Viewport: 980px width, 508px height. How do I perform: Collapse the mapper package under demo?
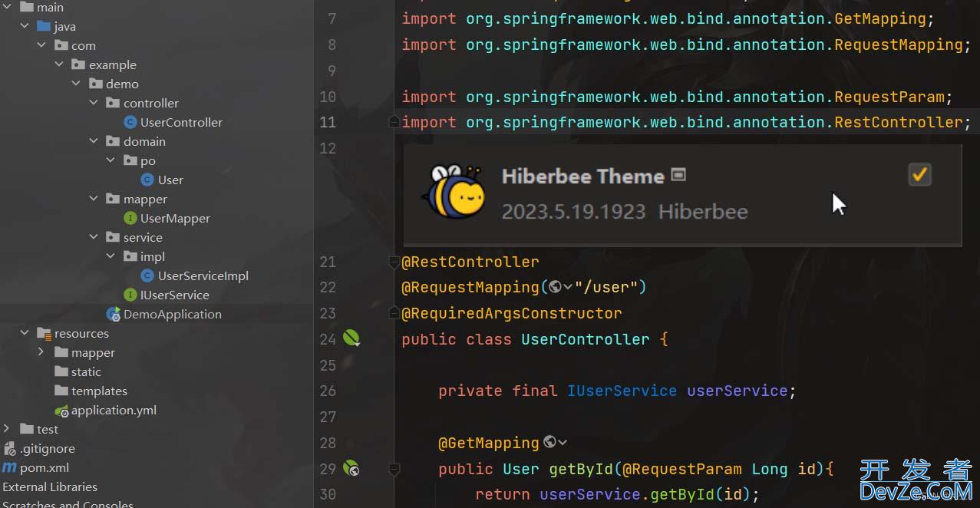[x=94, y=199]
